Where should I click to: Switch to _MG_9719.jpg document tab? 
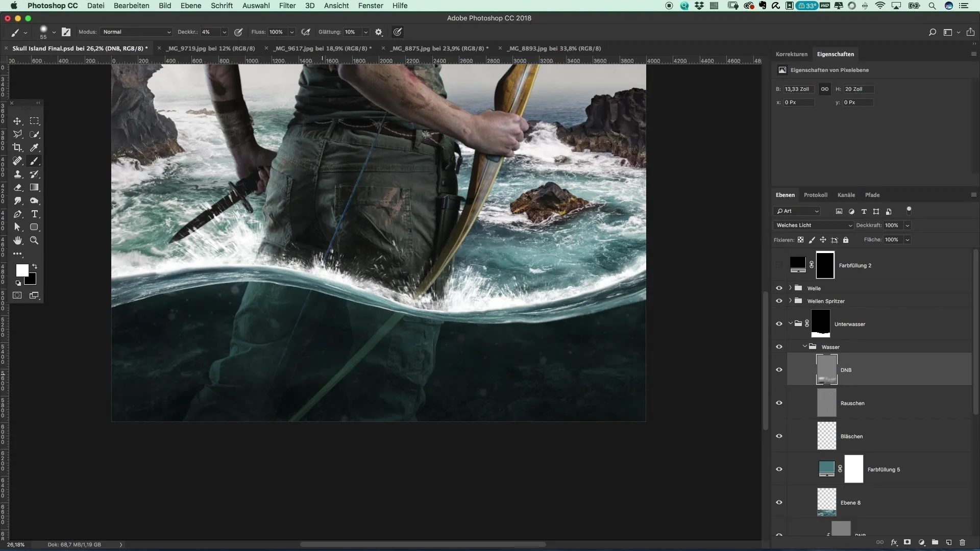211,48
